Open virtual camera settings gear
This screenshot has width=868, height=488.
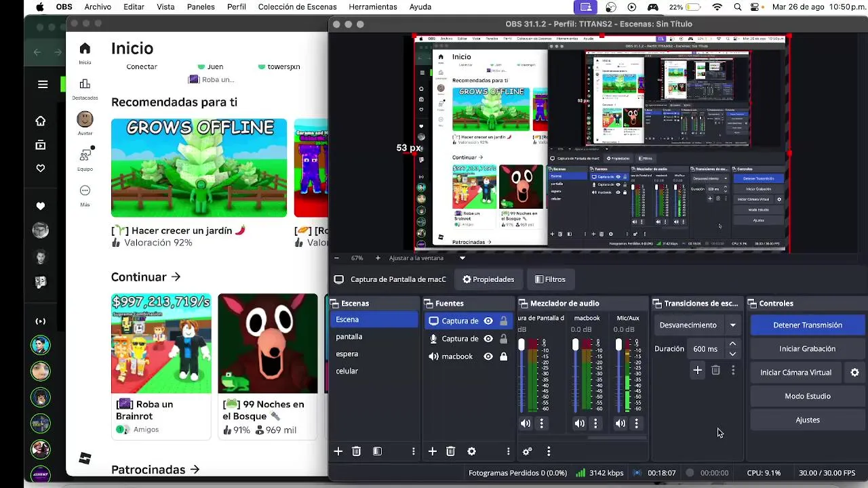[x=854, y=372]
